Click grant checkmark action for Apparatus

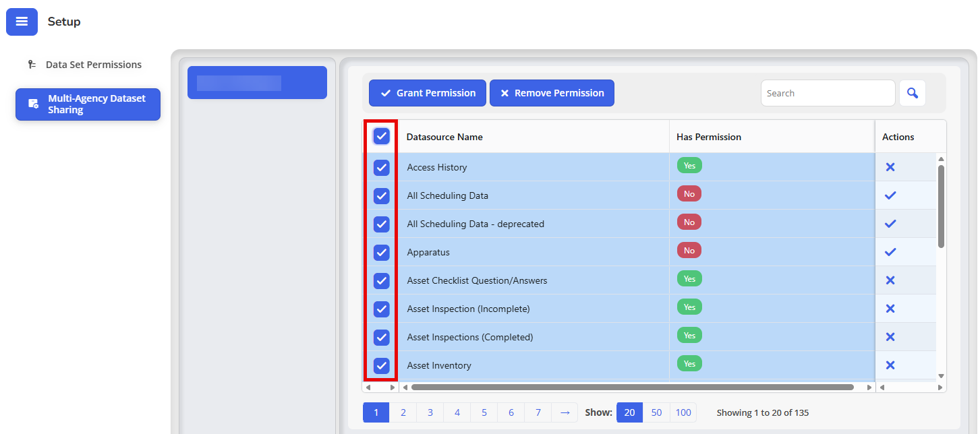(890, 252)
